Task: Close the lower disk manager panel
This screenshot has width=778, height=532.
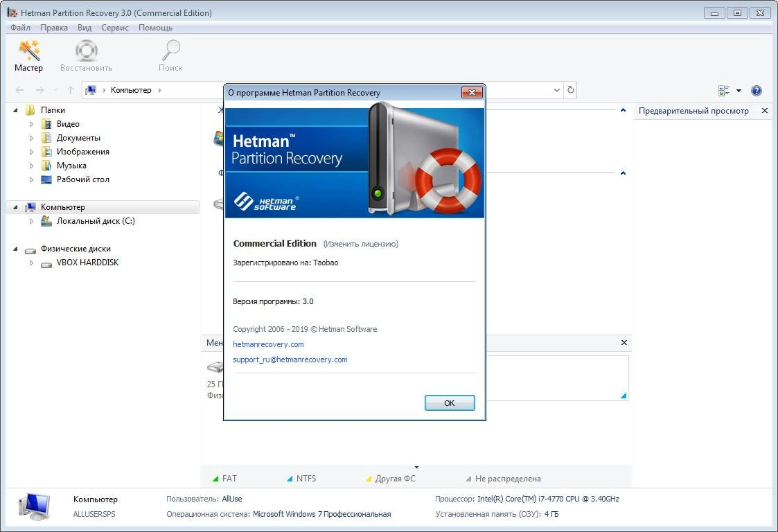Action: click(624, 342)
